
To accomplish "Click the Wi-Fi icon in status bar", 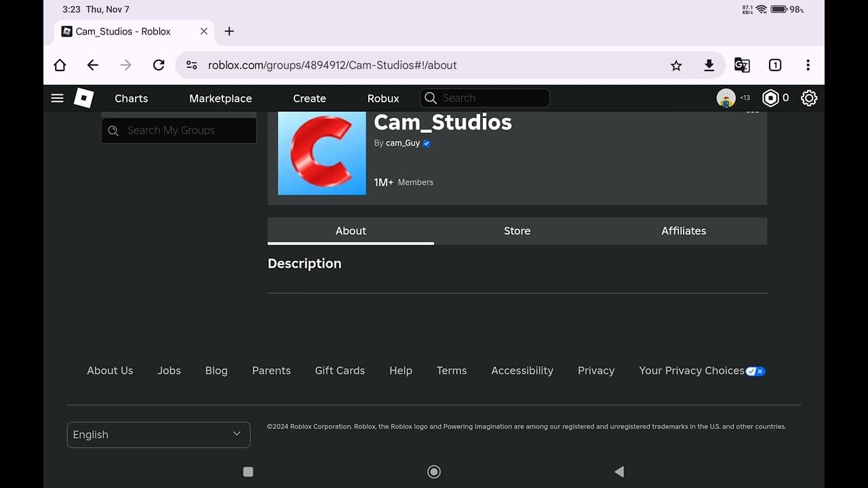I will pyautogui.click(x=762, y=9).
